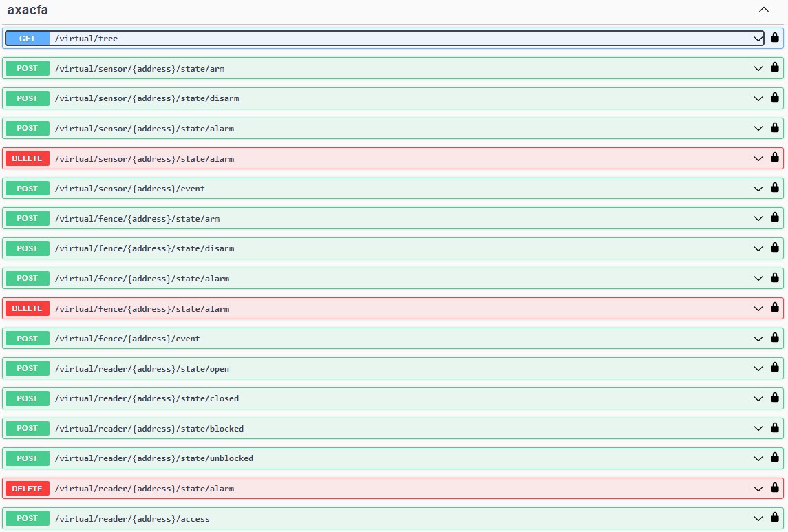Expand chevron on sensor state/disarm row
788x532 pixels.
coord(758,98)
